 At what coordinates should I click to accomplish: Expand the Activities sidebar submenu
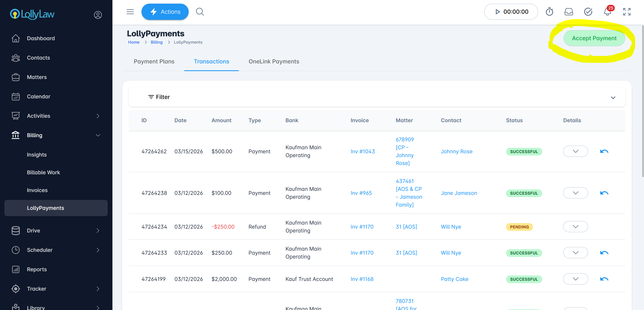pos(98,116)
